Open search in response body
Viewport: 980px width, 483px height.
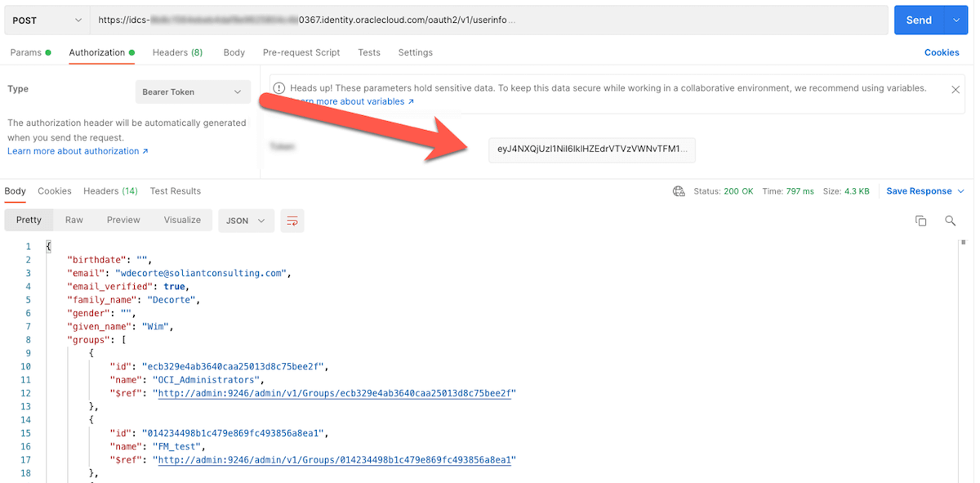click(x=950, y=221)
